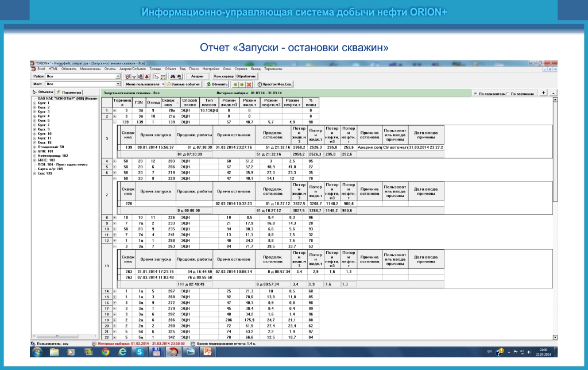The width and height of the screenshot is (588, 370).
Task: Click the 'Аварии' toolbar button
Action: tap(198, 76)
